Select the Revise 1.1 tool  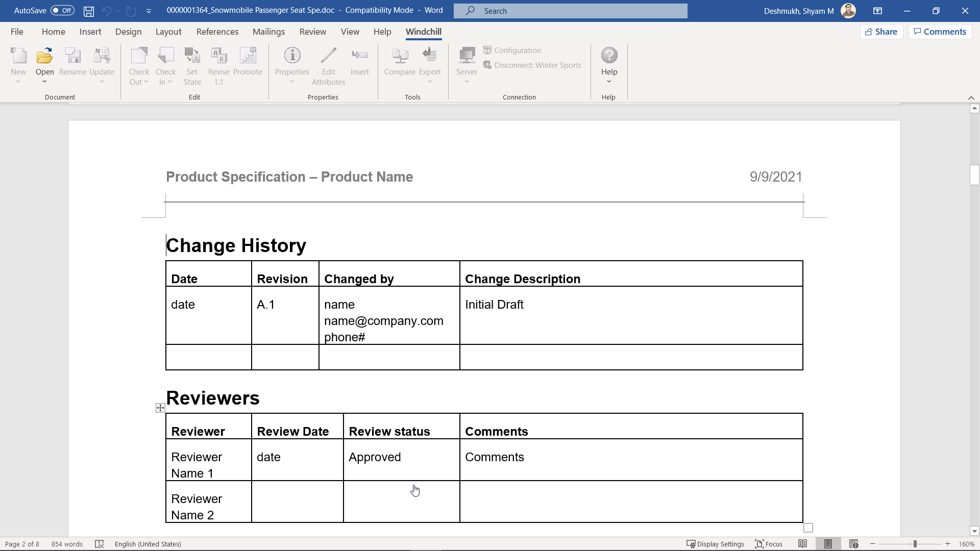pyautogui.click(x=218, y=66)
